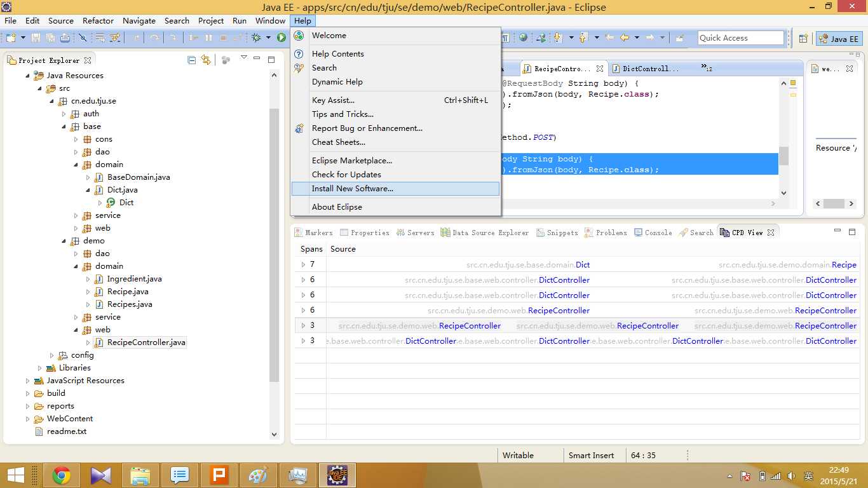Open the Window menu
This screenshot has height=488, width=868.
270,20
